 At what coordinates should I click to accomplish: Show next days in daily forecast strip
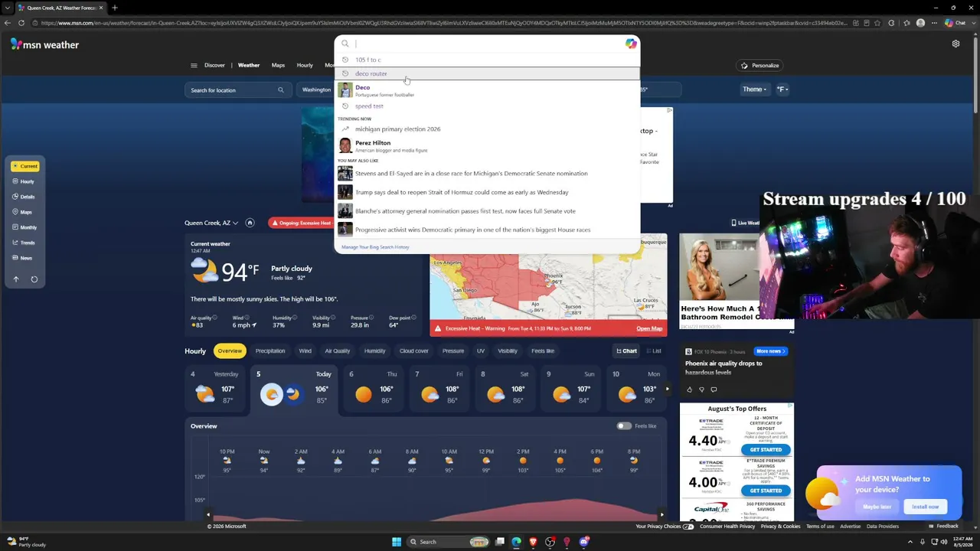pyautogui.click(x=667, y=390)
